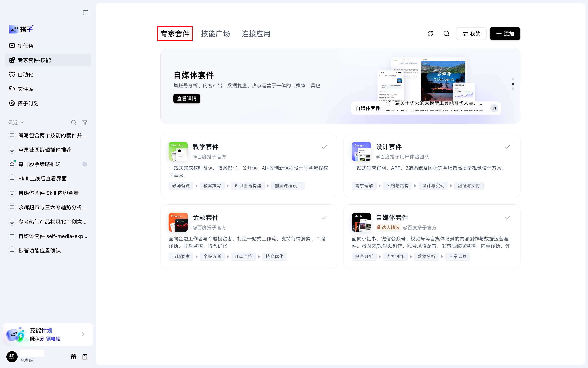The height and width of the screenshot is (368, 588).
Task: Refresh the kit list
Action: point(430,34)
